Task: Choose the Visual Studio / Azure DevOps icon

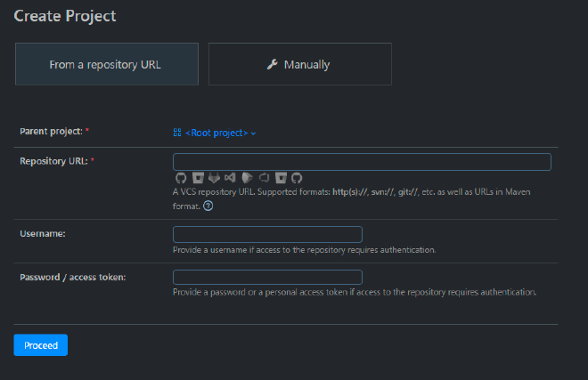Action: point(230,178)
